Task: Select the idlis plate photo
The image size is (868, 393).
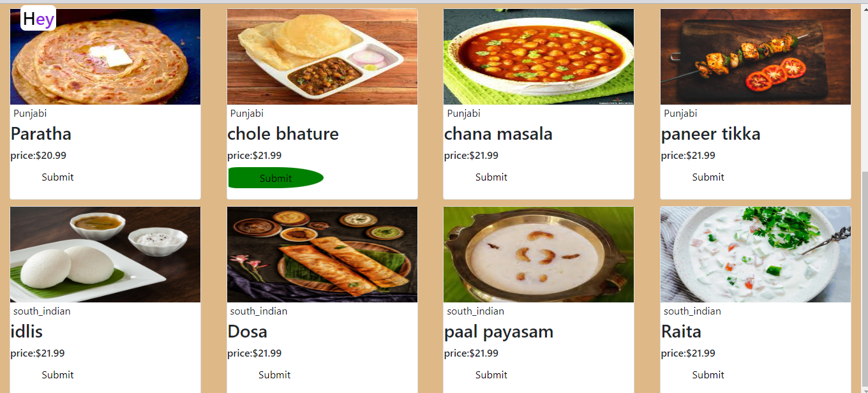Action: coord(105,254)
